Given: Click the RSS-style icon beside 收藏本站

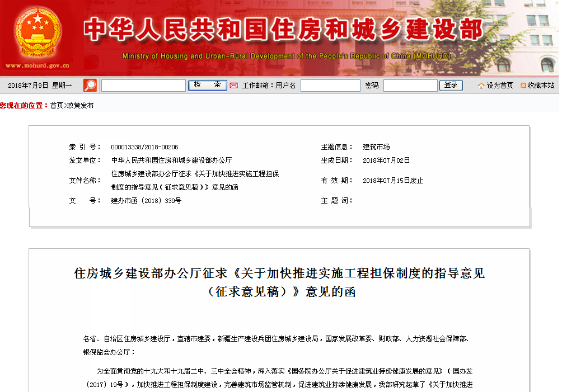Looking at the screenshot, I should coord(523,86).
